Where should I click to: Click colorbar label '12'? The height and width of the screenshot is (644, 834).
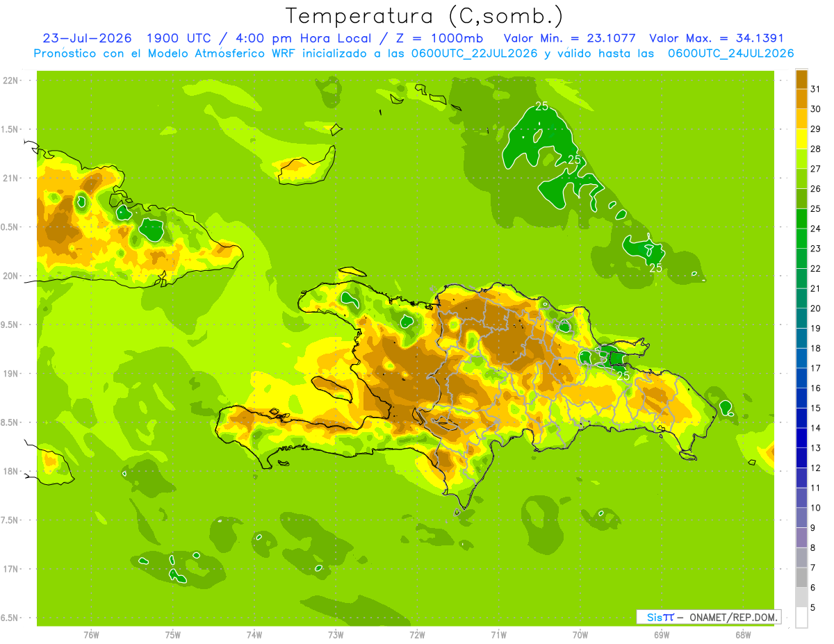pyautogui.click(x=816, y=468)
